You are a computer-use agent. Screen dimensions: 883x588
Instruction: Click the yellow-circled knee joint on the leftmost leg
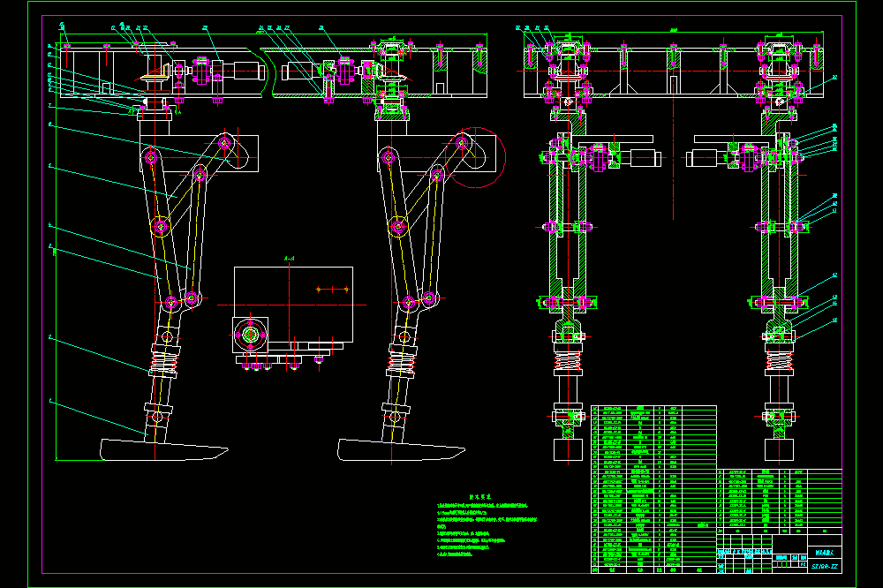click(x=161, y=226)
